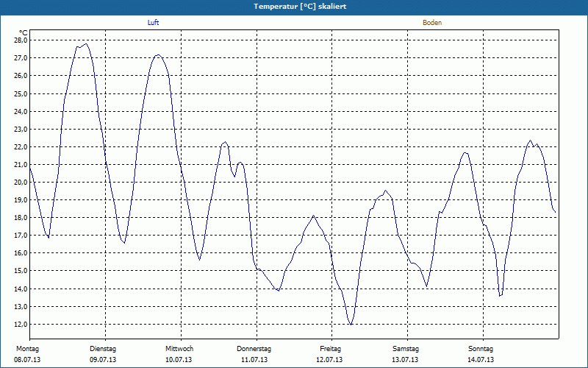Click the date 10.07.13
Image resolution: width=588 pixels, height=368 pixels.
pos(179,360)
